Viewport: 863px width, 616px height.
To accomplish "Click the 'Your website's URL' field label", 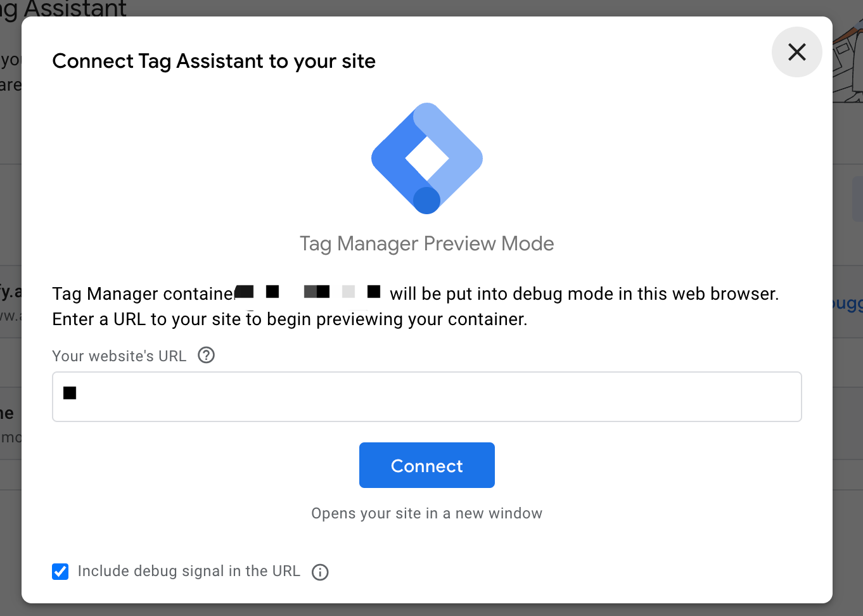I will (x=119, y=356).
